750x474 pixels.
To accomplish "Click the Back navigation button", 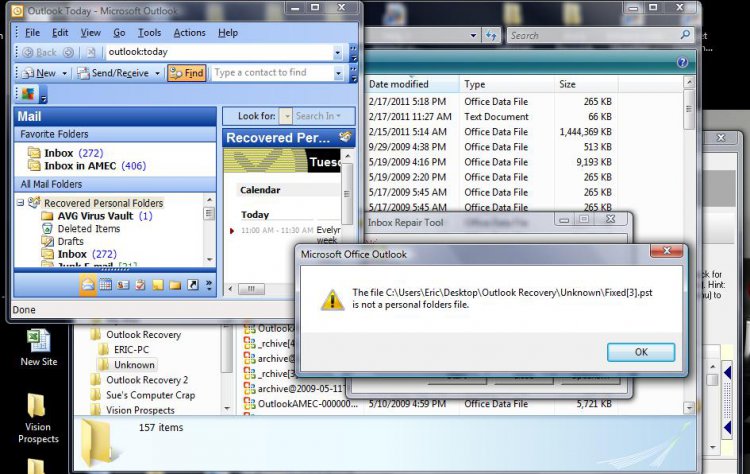I will pos(40,52).
